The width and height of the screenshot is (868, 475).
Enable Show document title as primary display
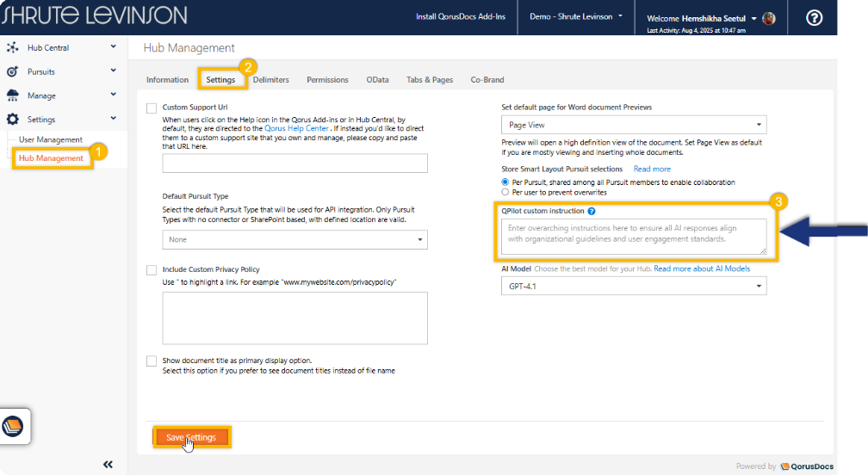point(152,361)
